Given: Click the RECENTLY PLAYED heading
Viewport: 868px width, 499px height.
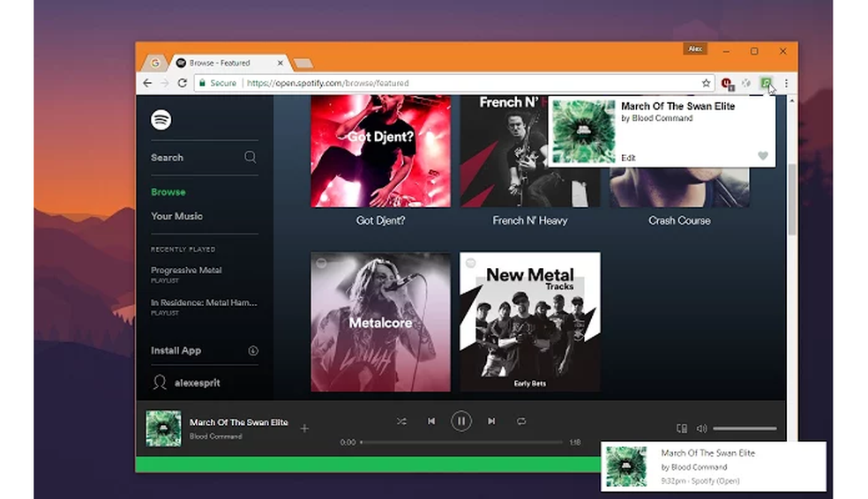Looking at the screenshot, I should pyautogui.click(x=183, y=249).
